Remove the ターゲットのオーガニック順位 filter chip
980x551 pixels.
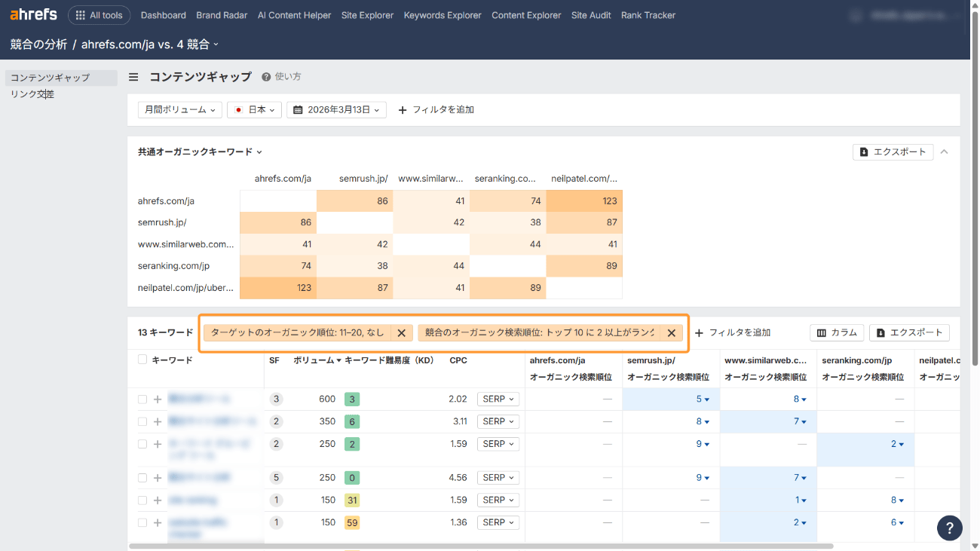point(401,332)
